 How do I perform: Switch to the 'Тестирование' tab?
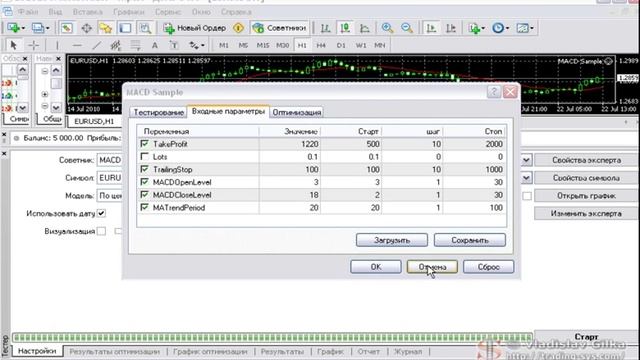pyautogui.click(x=158, y=112)
